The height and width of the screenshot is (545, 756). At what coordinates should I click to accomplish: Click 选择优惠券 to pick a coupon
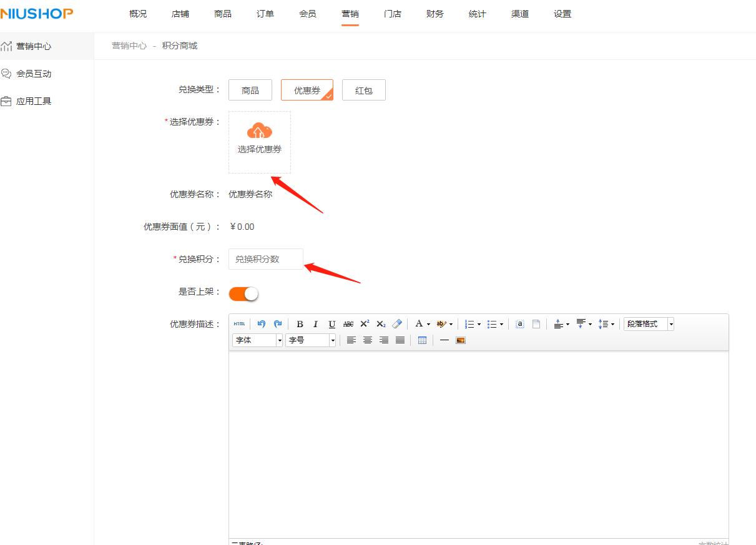click(259, 142)
